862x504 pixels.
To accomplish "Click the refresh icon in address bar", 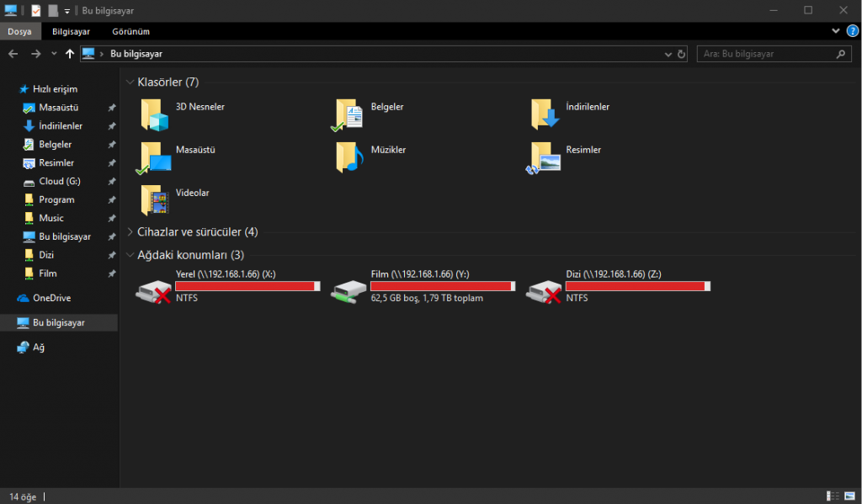I will 681,54.
